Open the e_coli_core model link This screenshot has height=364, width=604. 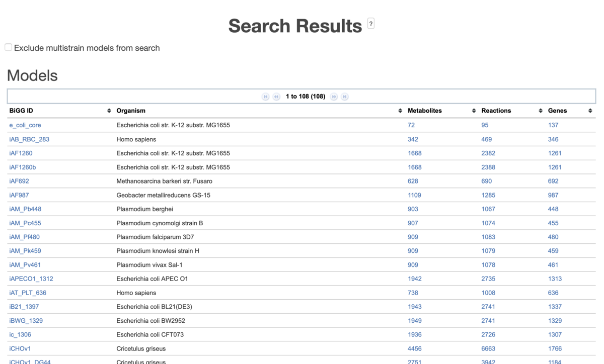pos(25,125)
